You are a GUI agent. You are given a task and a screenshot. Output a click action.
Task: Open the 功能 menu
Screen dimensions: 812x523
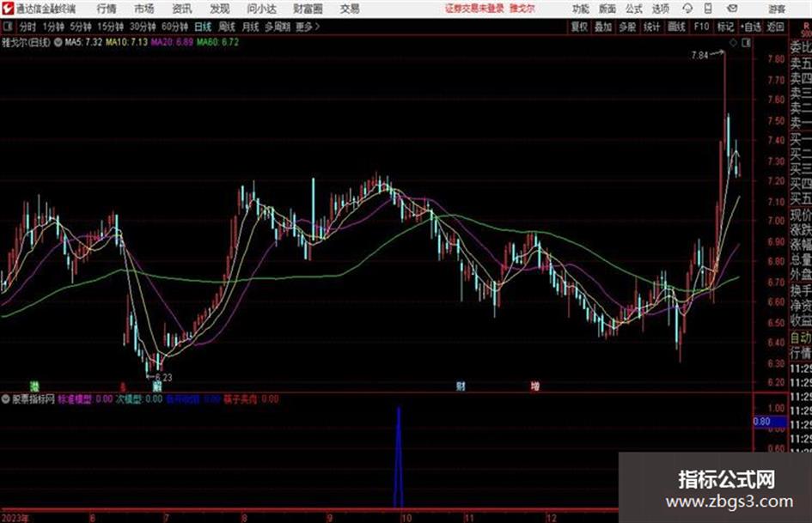(x=581, y=9)
